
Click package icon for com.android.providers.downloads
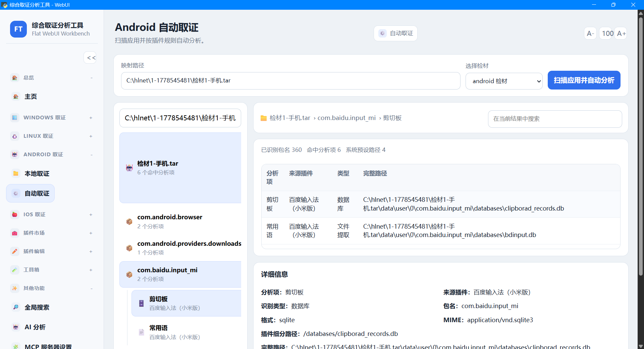tap(129, 248)
